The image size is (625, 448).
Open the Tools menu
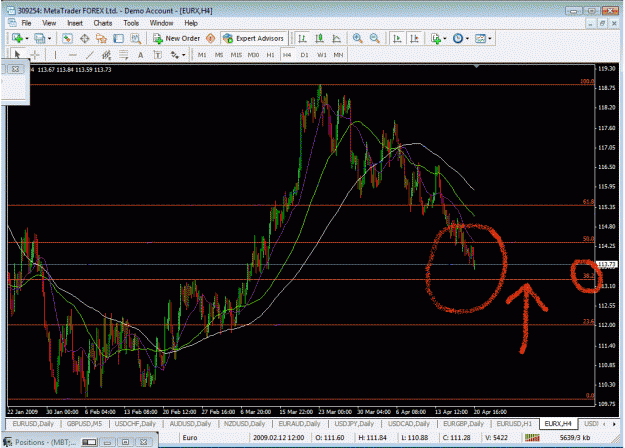pyautogui.click(x=131, y=23)
